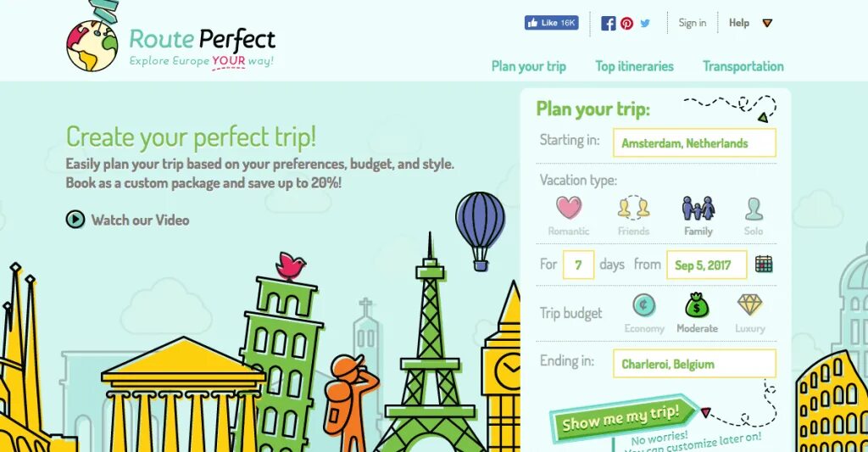Expand the Help dropdown arrow
Image resolution: width=868 pixels, height=452 pixels.
pyautogui.click(x=766, y=23)
